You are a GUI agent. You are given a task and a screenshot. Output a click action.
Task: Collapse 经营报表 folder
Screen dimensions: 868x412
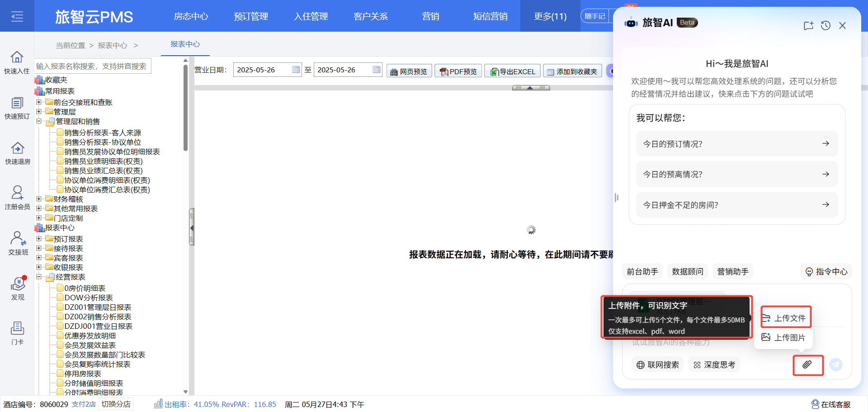click(39, 277)
